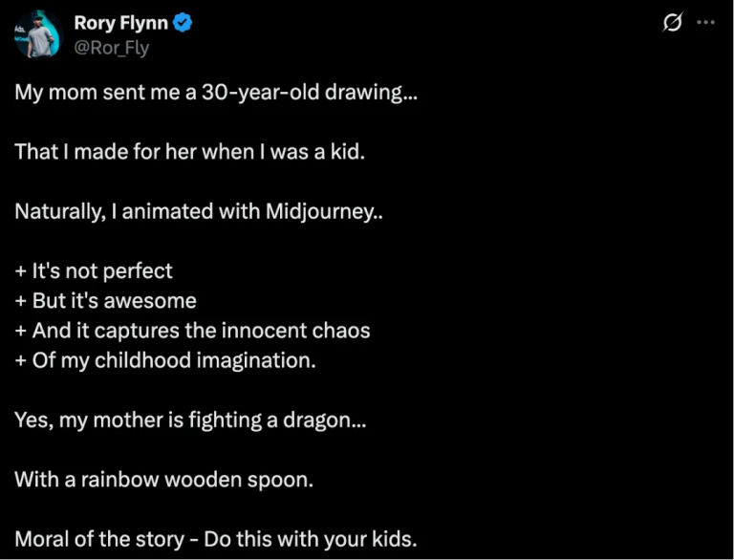Screen dimensions: 734x560
Task: Open the @Ror_Fly handle link
Action: [111, 48]
